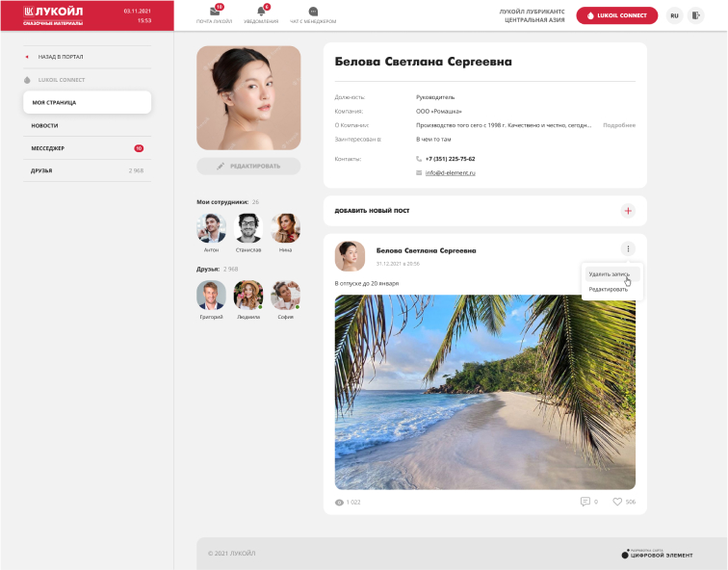Image resolution: width=728 pixels, height=570 pixels.
Task: Click the comment bubble icon on post
Action: coord(585,502)
